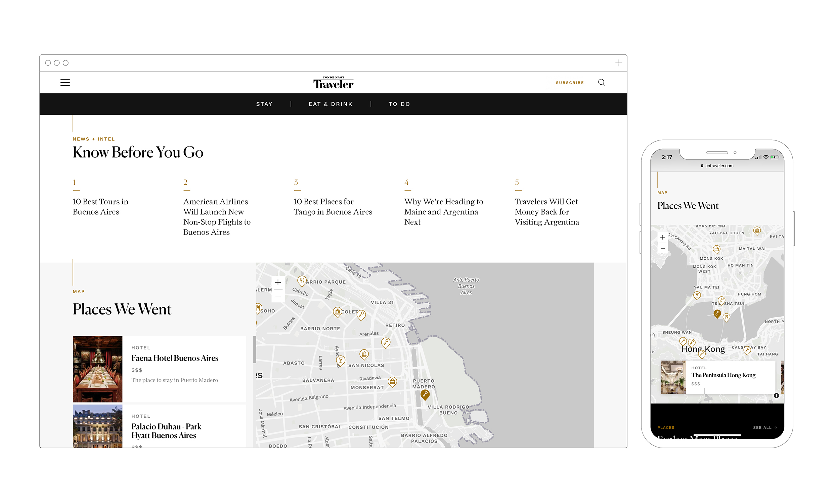Go to the To Do tab

coord(399,104)
